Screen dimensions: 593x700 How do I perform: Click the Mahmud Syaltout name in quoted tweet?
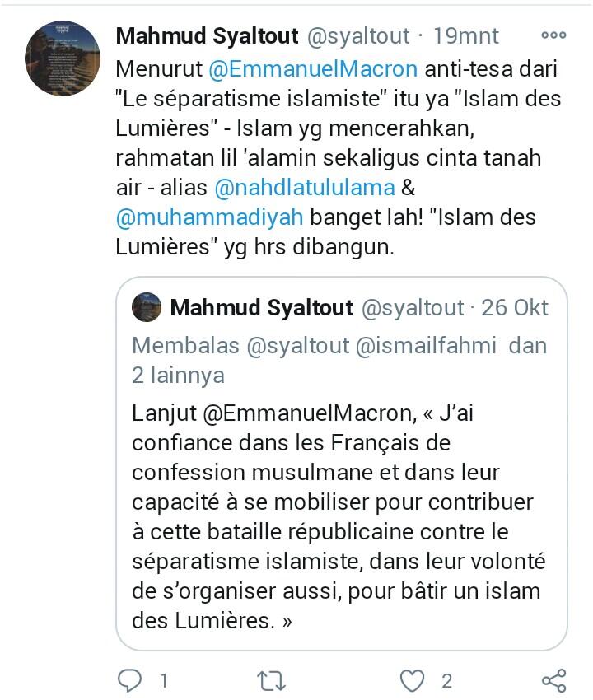[261, 308]
